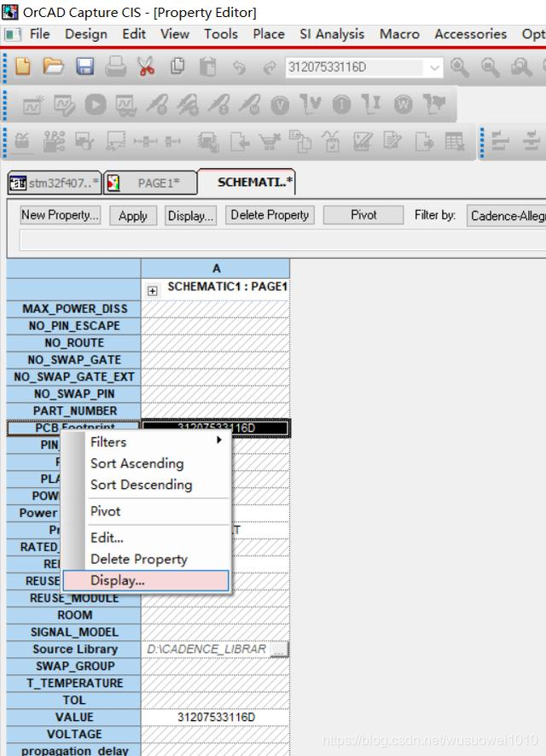Click the VALUE cell containing 31207533116D

click(x=216, y=717)
